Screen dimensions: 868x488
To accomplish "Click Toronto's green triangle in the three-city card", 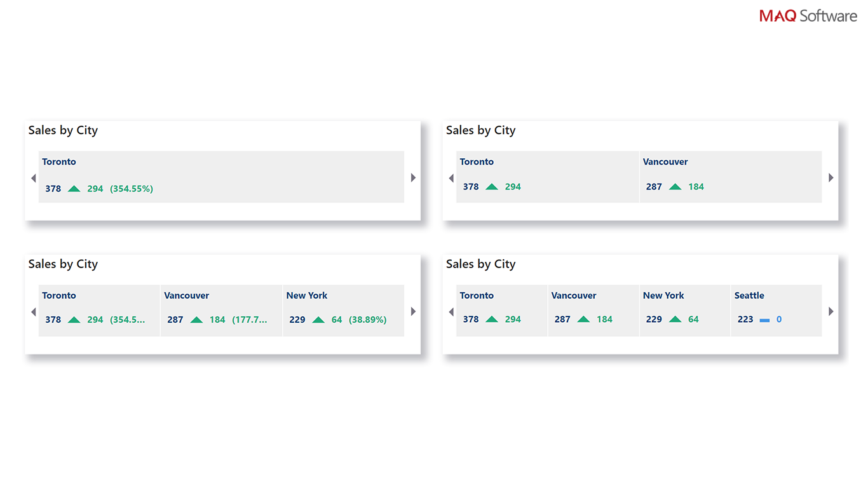I will 74,320.
